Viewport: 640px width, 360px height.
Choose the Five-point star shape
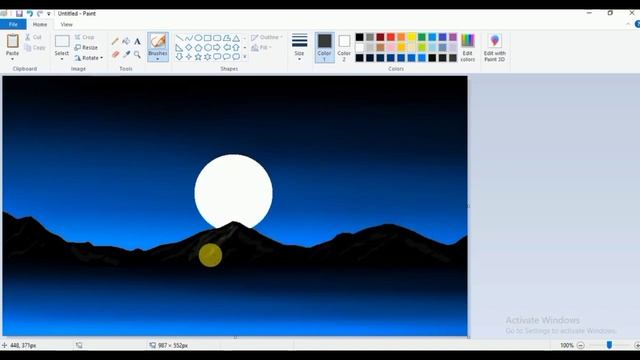click(x=198, y=57)
